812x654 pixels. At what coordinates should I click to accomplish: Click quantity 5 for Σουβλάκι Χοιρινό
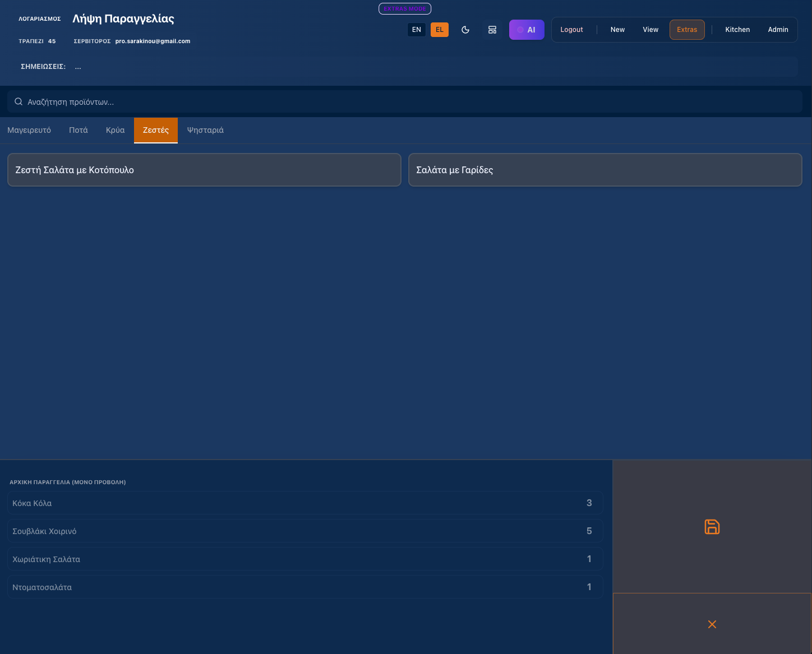[x=589, y=531]
